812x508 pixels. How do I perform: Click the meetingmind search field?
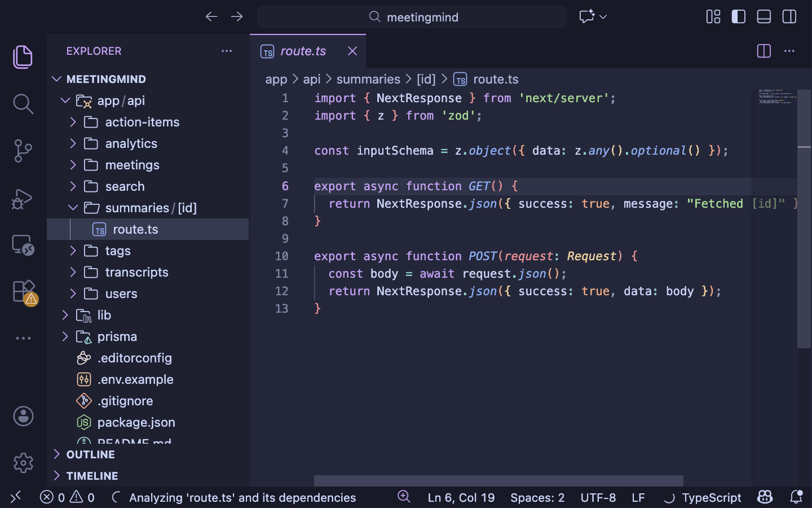(x=412, y=17)
